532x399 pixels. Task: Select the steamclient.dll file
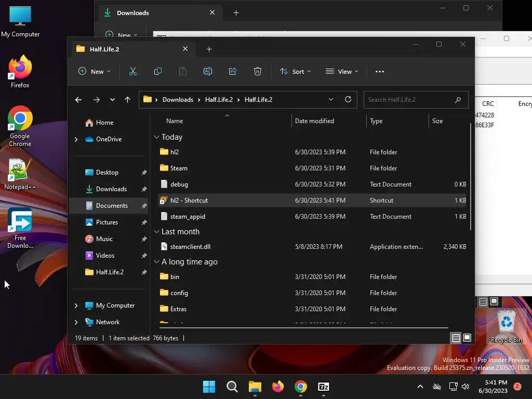point(312,247)
